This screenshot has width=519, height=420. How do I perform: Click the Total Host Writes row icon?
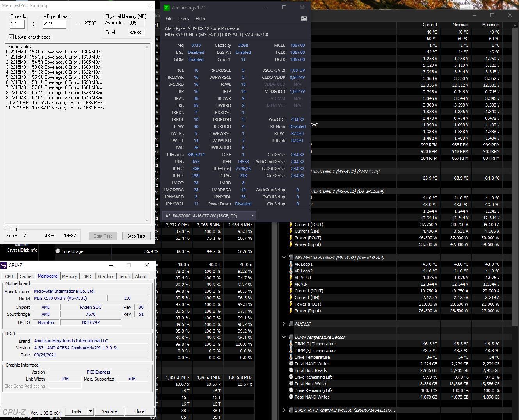[291, 384]
